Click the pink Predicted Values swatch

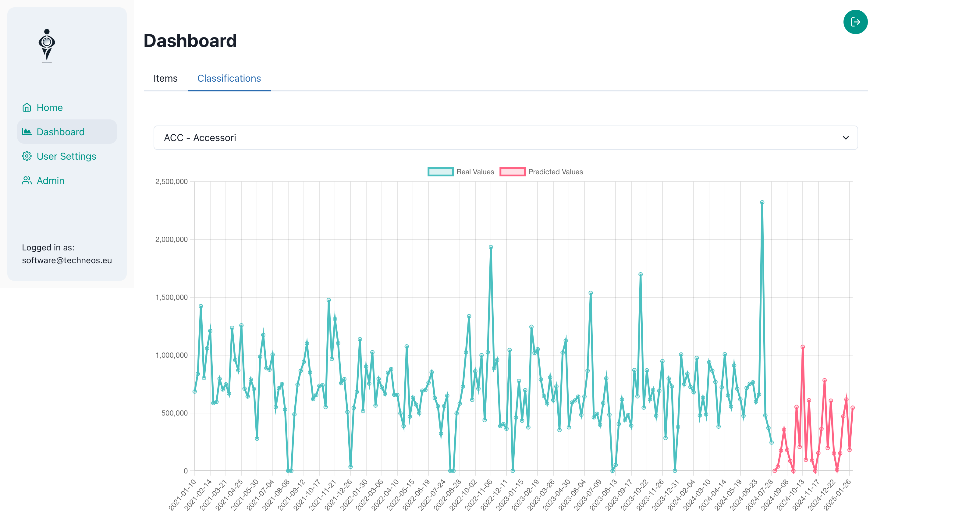(x=512, y=172)
